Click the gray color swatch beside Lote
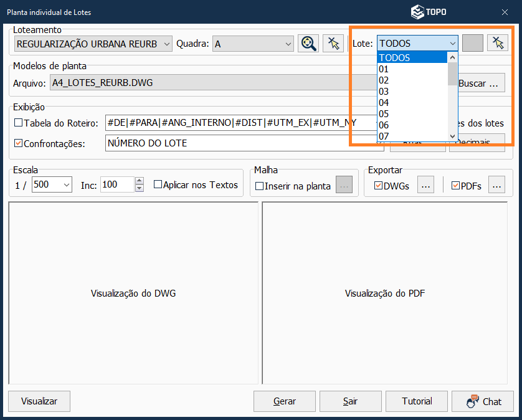The width and height of the screenshot is (522, 420). pos(472,43)
